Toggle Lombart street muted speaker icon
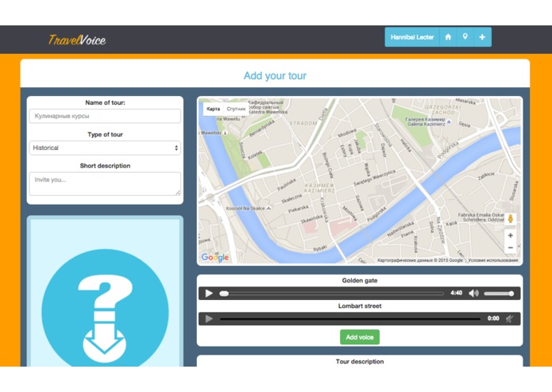 click(509, 319)
